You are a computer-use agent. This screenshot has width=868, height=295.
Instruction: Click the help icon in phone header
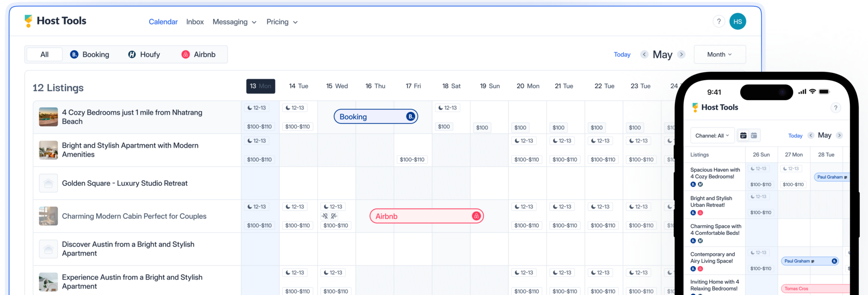tap(835, 108)
